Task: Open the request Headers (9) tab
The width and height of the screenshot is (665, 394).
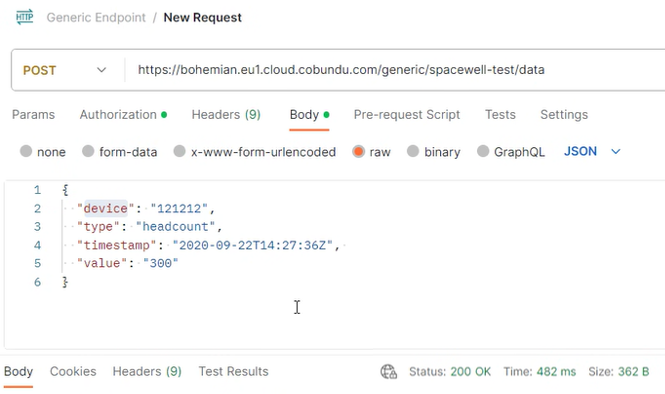Action: coord(226,115)
